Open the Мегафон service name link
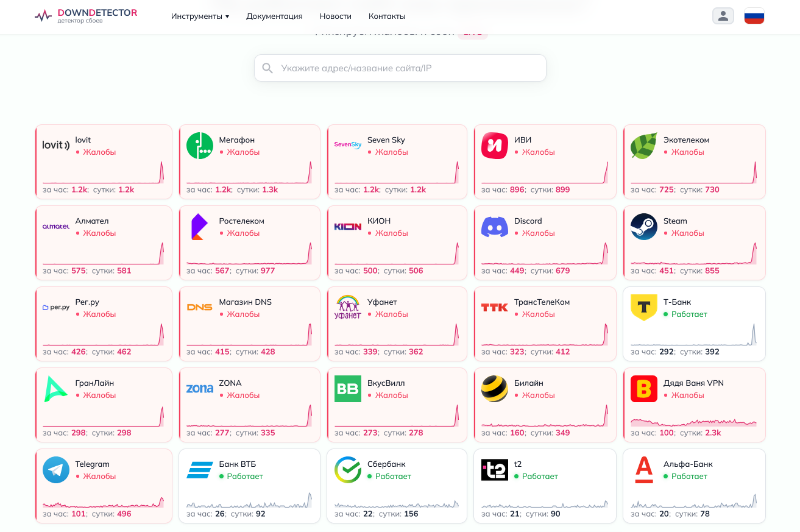This screenshot has width=800, height=532. click(237, 140)
